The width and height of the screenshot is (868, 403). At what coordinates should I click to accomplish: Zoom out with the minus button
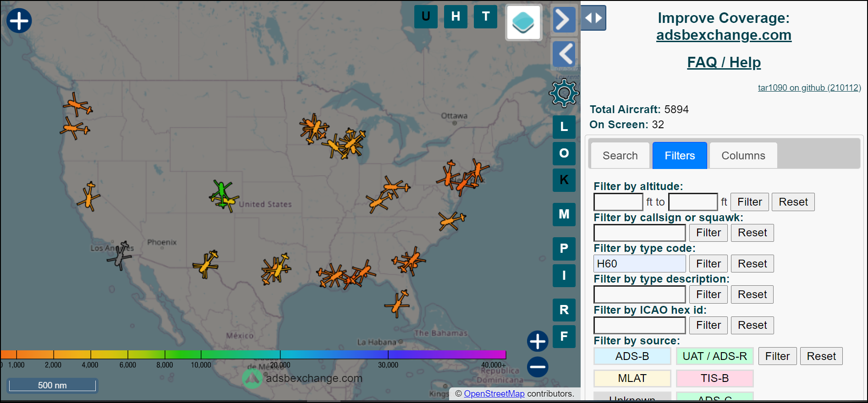click(x=538, y=367)
